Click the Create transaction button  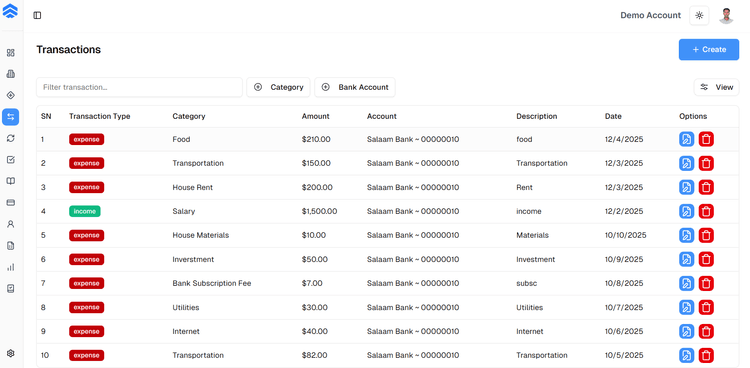click(709, 50)
